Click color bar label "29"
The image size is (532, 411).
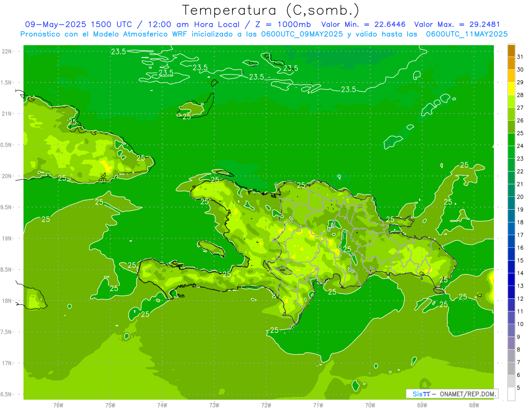(520, 82)
